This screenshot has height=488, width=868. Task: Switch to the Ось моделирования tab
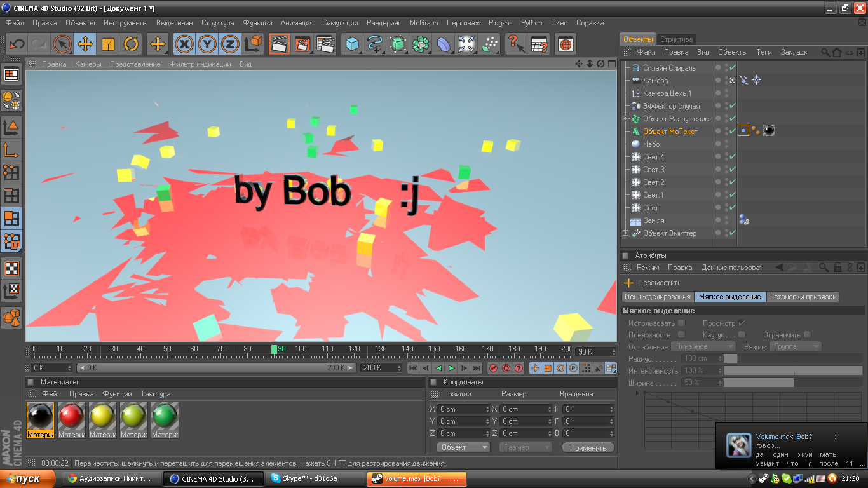point(657,297)
